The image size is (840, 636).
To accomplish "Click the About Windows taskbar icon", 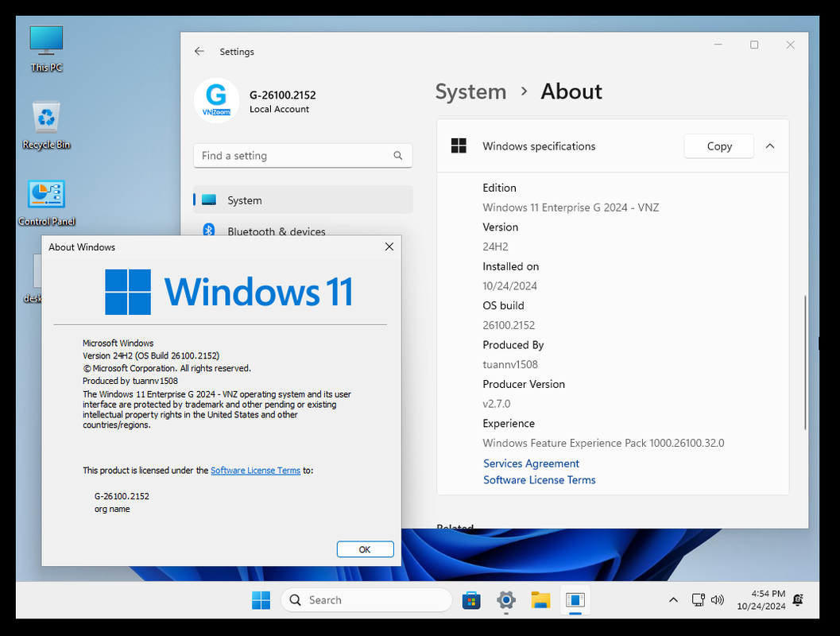I will tap(575, 600).
